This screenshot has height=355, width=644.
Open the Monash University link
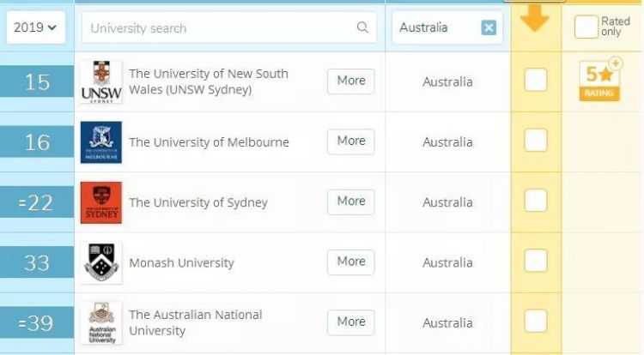[181, 263]
